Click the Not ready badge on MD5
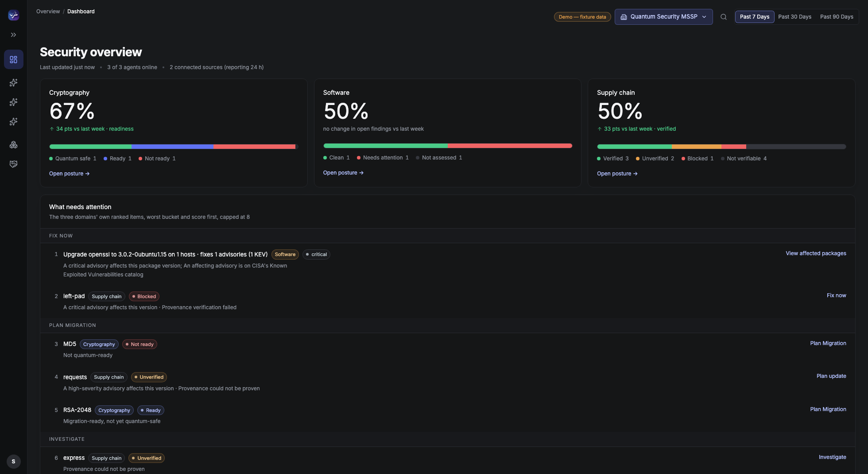This screenshot has height=474, width=868. tap(139, 344)
